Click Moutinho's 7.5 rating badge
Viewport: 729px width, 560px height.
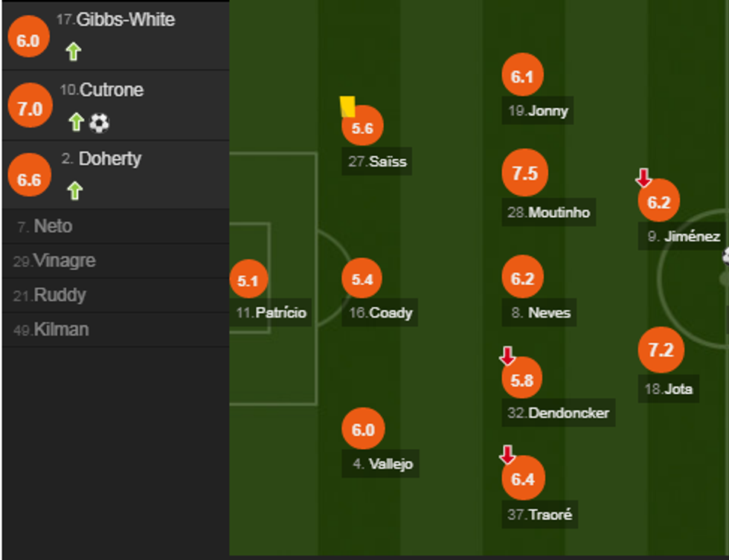524,173
